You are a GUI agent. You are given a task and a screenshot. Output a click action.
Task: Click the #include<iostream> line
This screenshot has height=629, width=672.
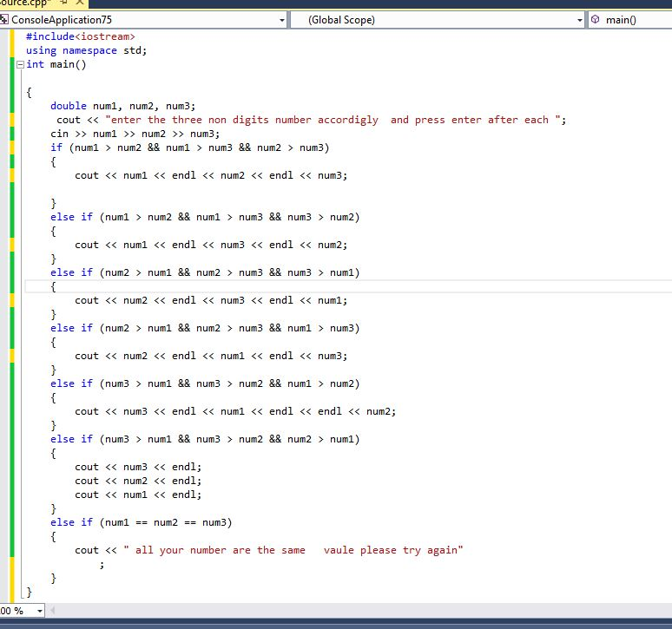[81, 36]
